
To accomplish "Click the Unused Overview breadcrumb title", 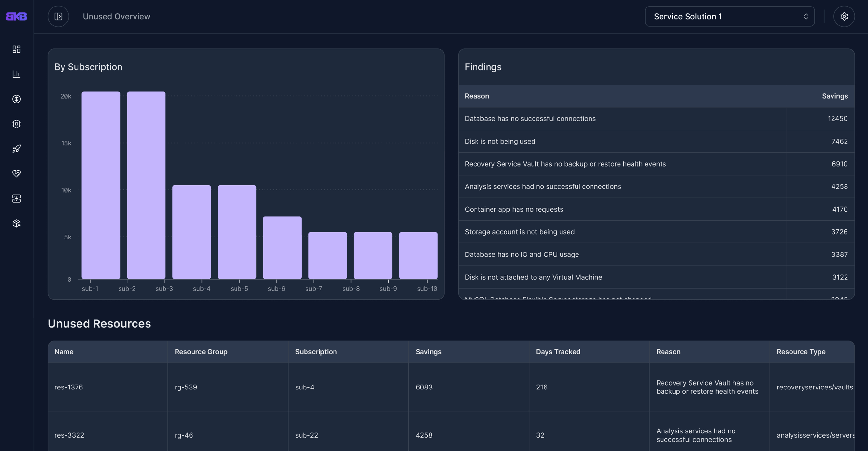I will 117,16.
